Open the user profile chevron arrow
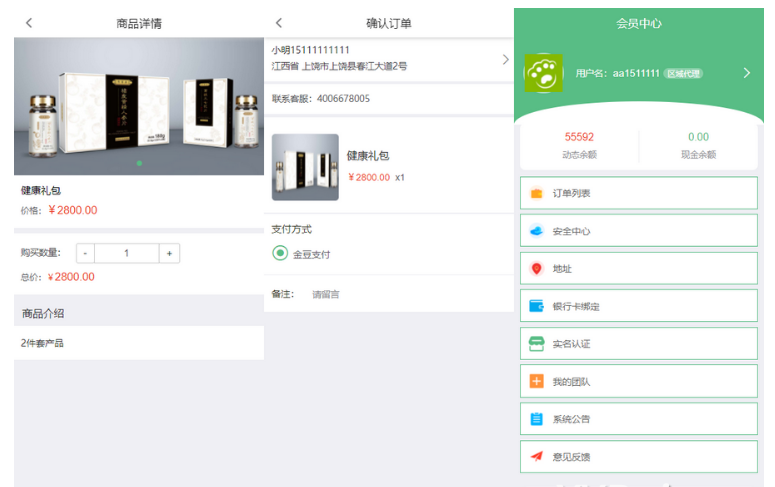Image resolution: width=775 pixels, height=487 pixels. pos(747,73)
